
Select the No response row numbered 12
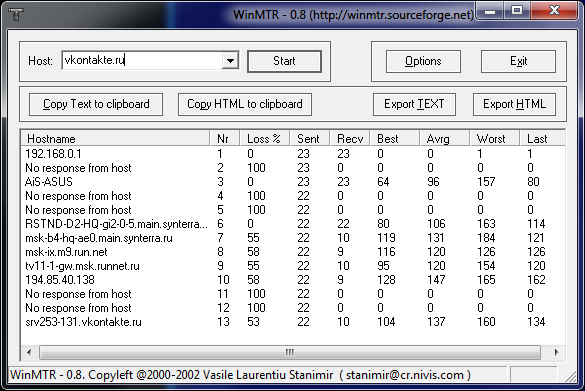tap(293, 308)
